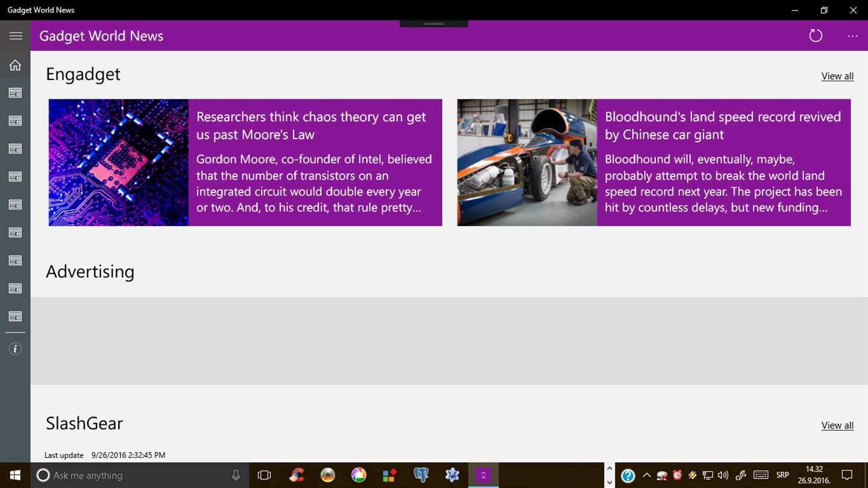Open the Gordon Moore article summary

[314, 183]
